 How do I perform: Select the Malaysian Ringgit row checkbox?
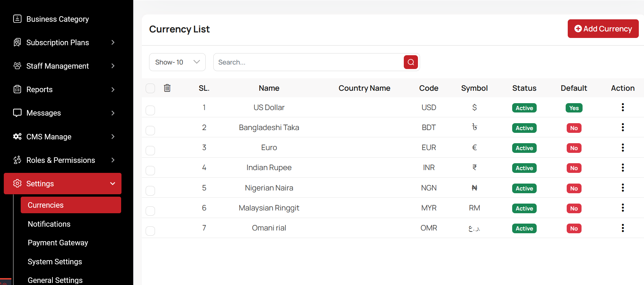[x=150, y=211]
